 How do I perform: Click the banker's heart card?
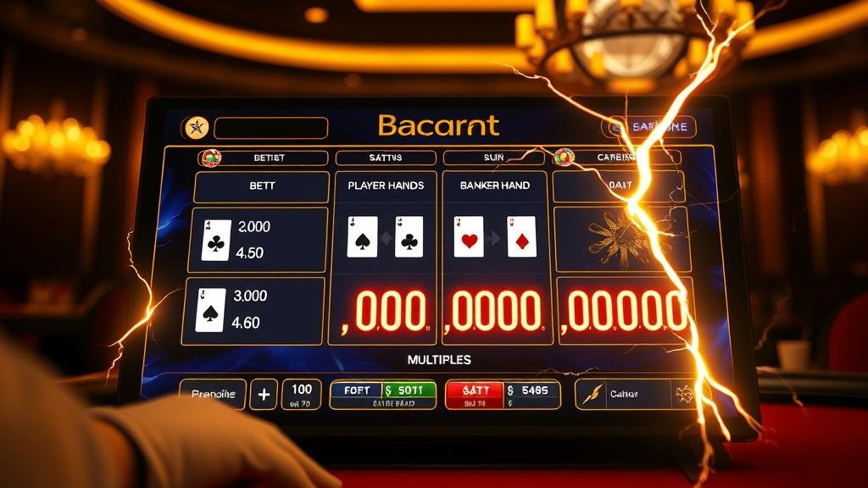pos(469,237)
